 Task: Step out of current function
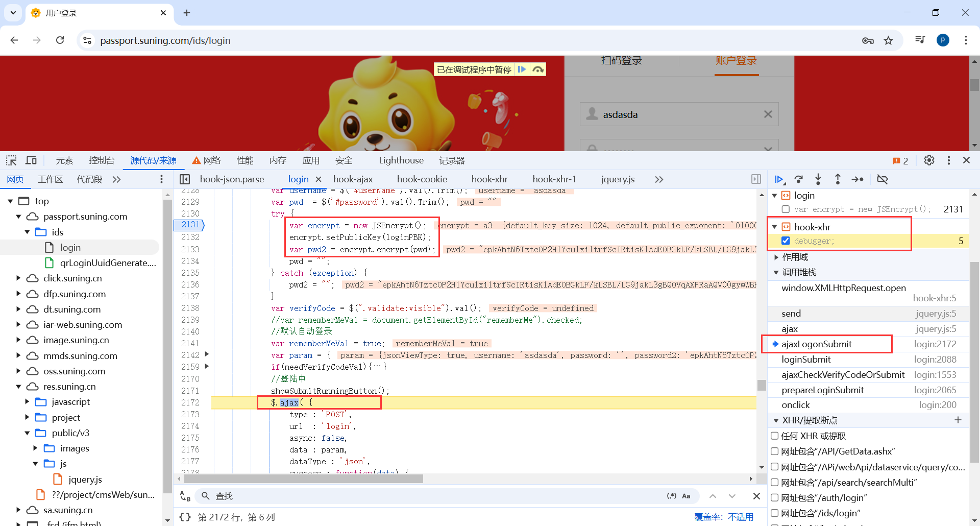[838, 179]
